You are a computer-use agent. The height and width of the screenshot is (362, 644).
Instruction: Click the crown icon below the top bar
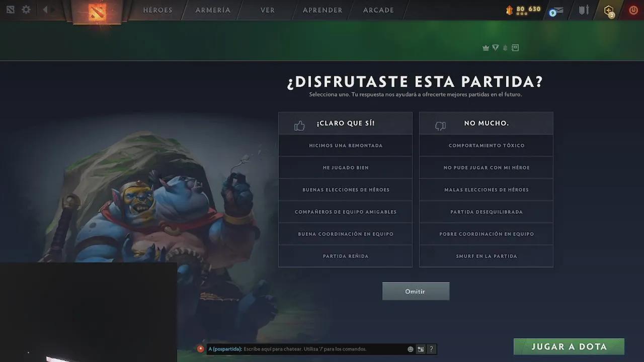(x=486, y=48)
